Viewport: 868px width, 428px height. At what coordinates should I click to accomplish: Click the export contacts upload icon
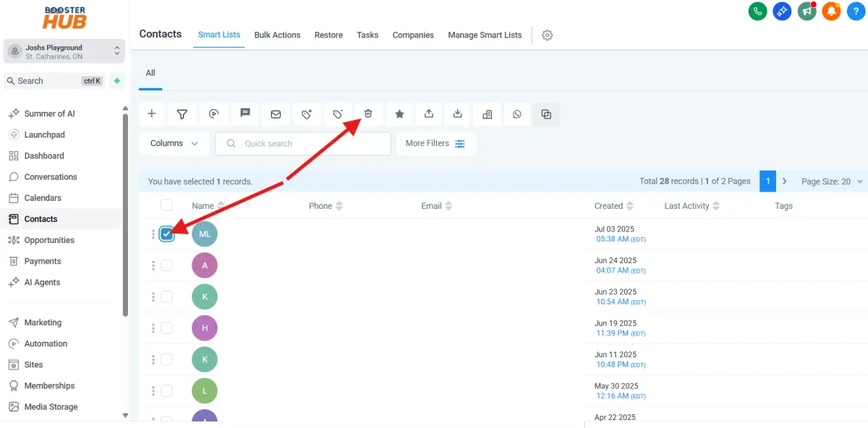pyautogui.click(x=429, y=114)
